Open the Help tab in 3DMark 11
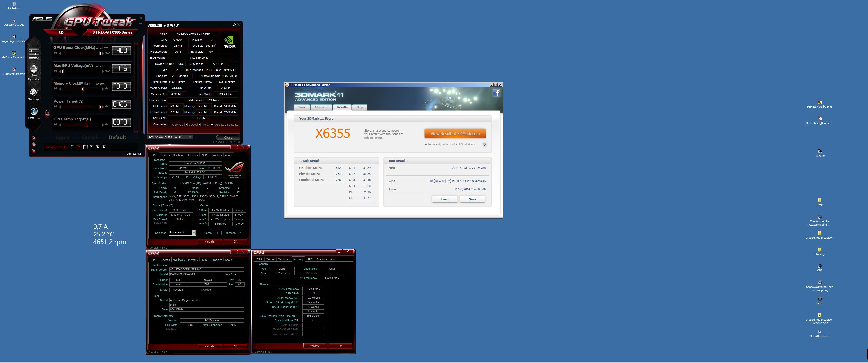 click(x=360, y=107)
